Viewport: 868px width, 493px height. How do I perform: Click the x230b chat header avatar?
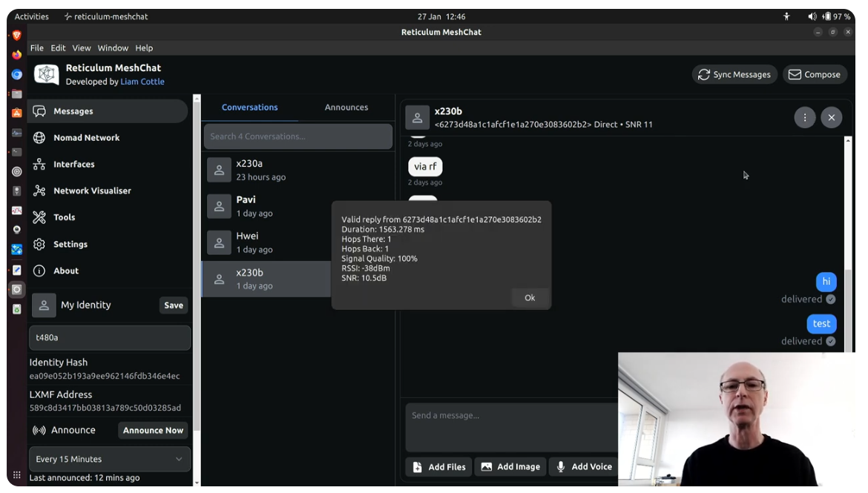click(418, 117)
